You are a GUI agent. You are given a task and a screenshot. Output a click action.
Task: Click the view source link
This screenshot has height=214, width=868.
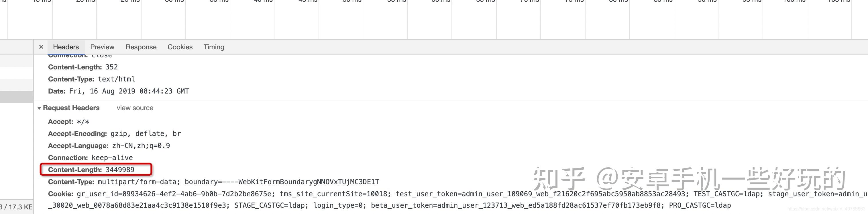pyautogui.click(x=135, y=108)
